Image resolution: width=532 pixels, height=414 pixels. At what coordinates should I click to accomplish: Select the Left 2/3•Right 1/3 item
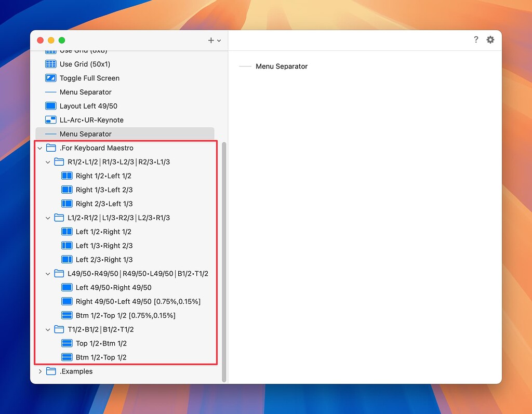[104, 260]
